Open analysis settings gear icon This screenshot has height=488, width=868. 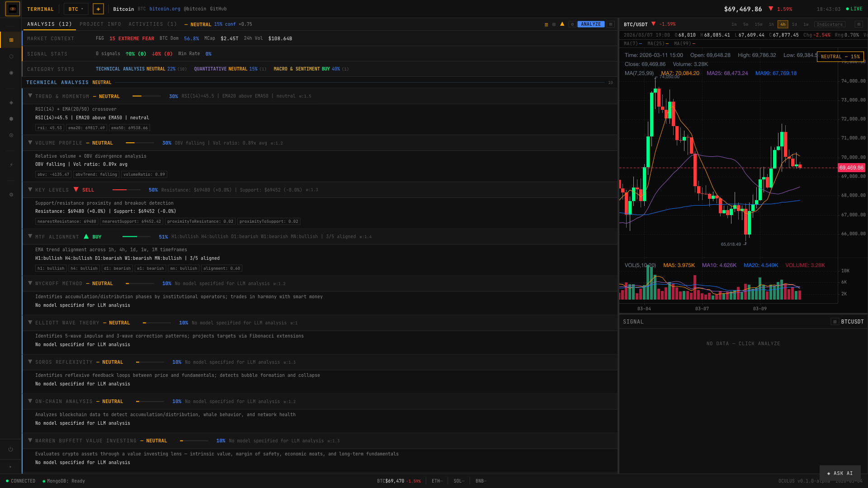pos(572,24)
